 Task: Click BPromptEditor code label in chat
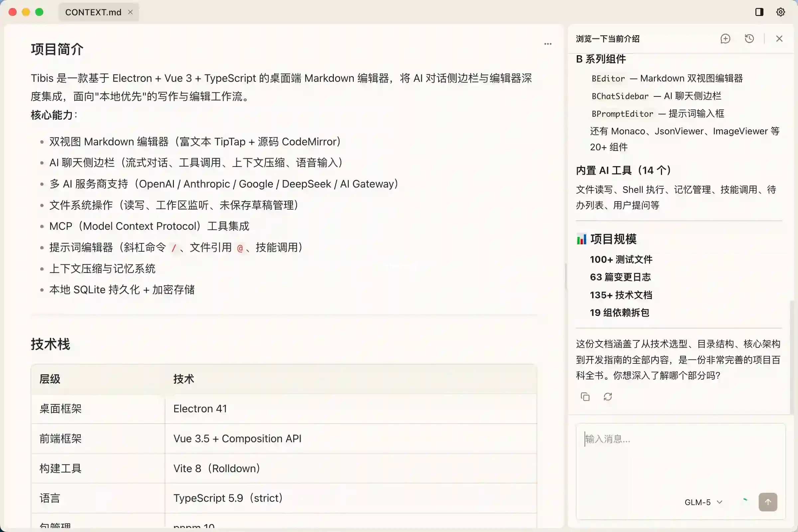click(x=622, y=114)
